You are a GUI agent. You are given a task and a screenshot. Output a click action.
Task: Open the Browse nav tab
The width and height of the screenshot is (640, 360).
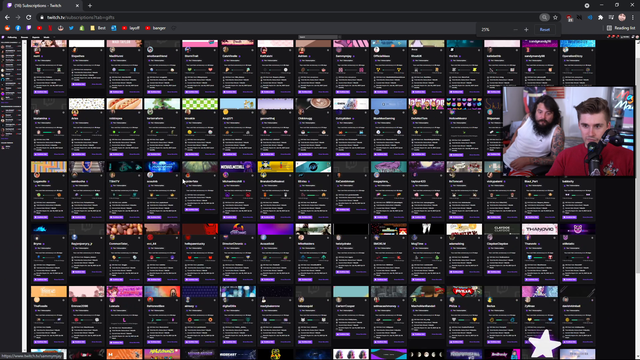point(24,37)
